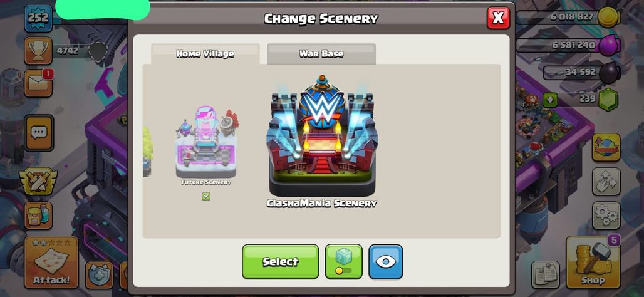Viewport: 644px width, 297px height.
Task: Open the settings gears icon
Action: pyautogui.click(x=606, y=215)
